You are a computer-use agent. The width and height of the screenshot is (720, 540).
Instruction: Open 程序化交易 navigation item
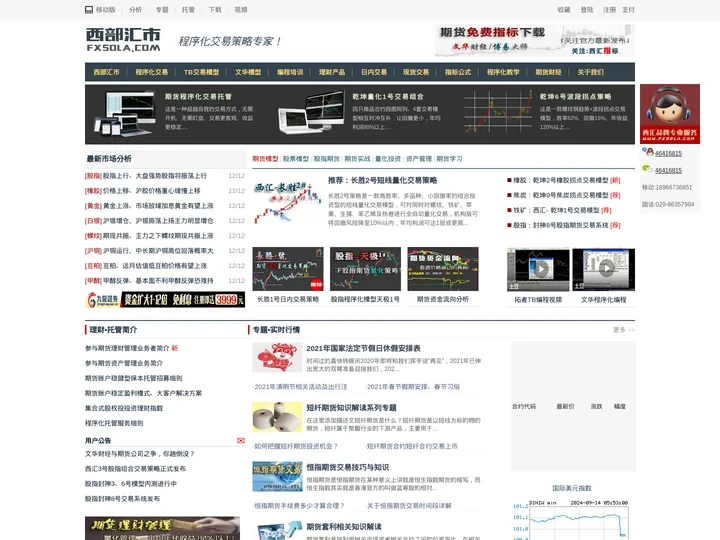pos(152,72)
